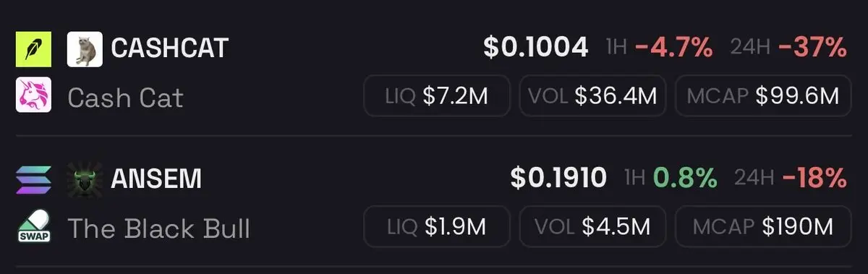Click the MCAP $99.6M pill
868x274 pixels.
[763, 95]
